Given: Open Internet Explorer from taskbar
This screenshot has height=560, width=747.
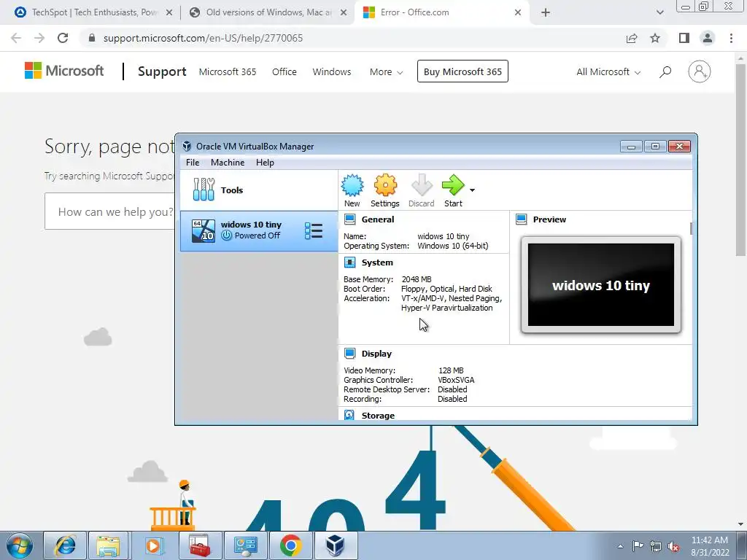Looking at the screenshot, I should tap(65, 545).
